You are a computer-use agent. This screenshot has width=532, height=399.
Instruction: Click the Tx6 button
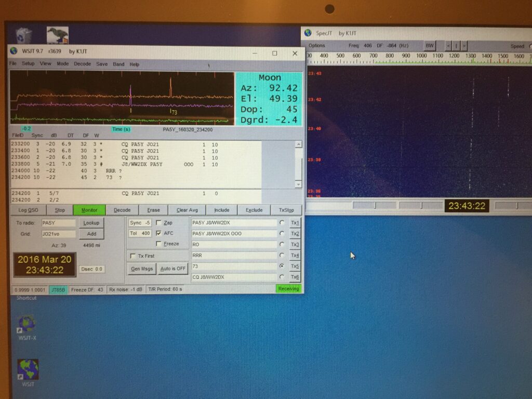click(x=295, y=277)
